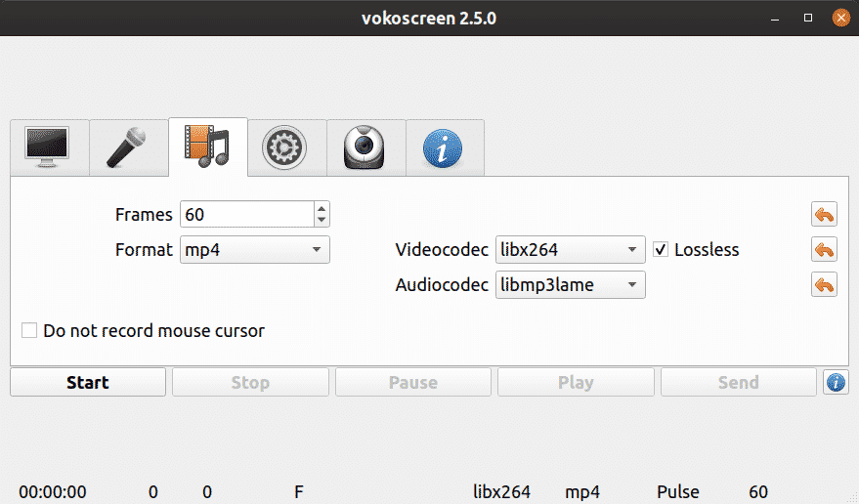Disable the Lossless checkbox
Viewport: 859px width, 504px height.
tap(662, 250)
